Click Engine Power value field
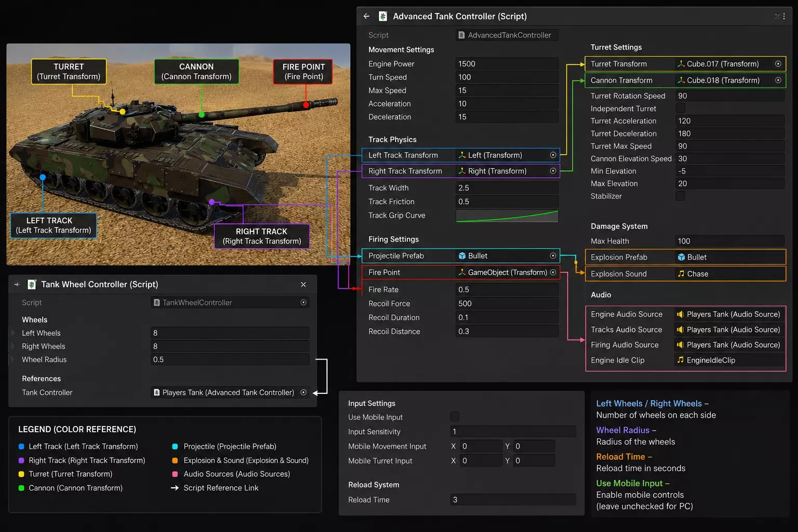This screenshot has width=798, height=532. [507, 64]
